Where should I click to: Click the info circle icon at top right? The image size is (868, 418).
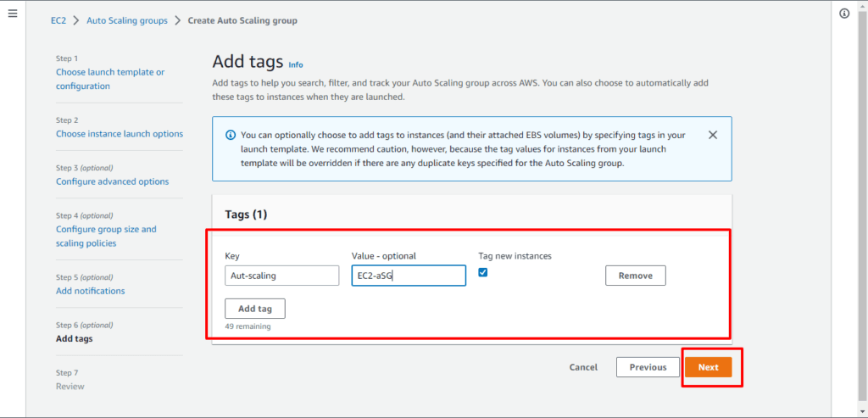point(844,14)
